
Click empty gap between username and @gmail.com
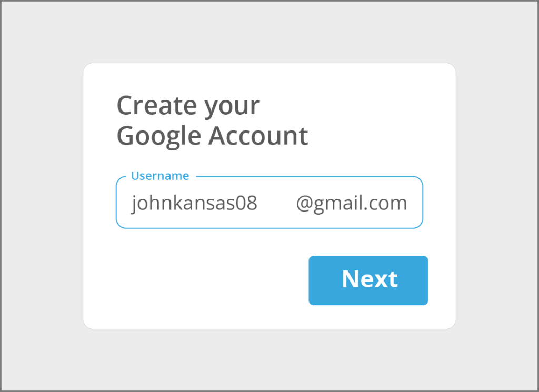click(277, 204)
